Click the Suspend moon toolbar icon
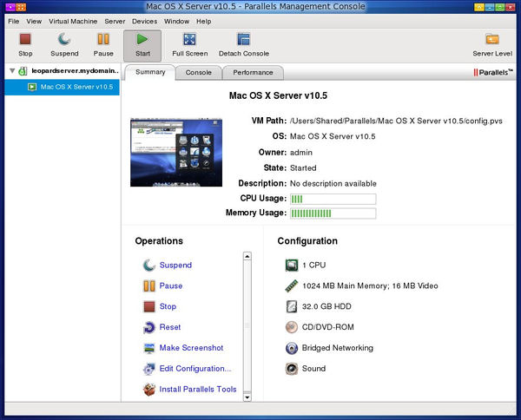This screenshot has height=420, width=521. coord(64,39)
